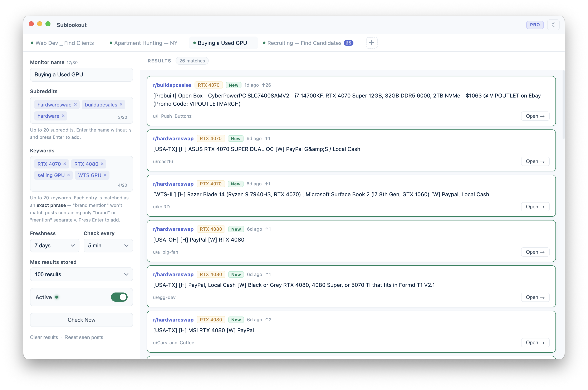Delete the RTX 4080 keyword chip
The image size is (588, 390).
102,164
